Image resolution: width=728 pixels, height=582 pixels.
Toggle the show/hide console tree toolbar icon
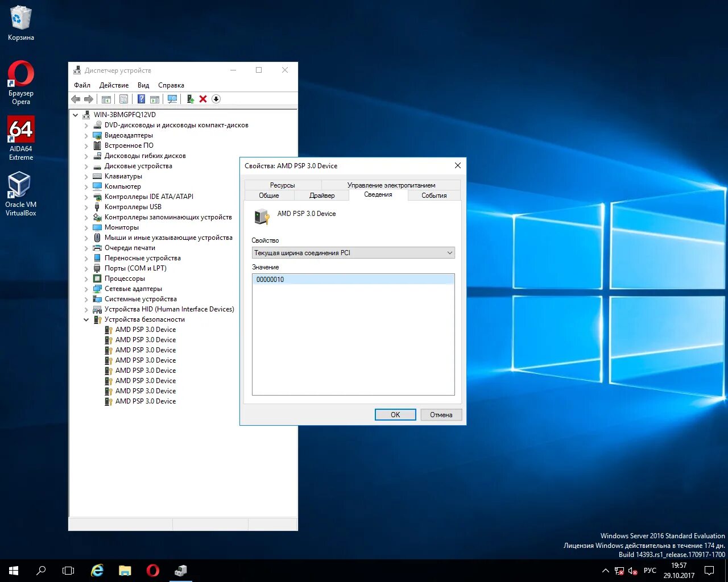click(x=106, y=99)
